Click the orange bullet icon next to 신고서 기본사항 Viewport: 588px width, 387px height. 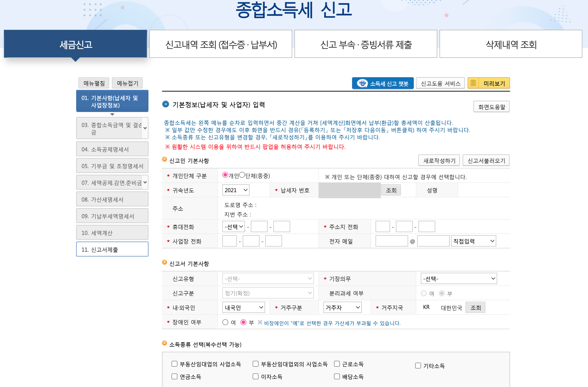point(164,262)
